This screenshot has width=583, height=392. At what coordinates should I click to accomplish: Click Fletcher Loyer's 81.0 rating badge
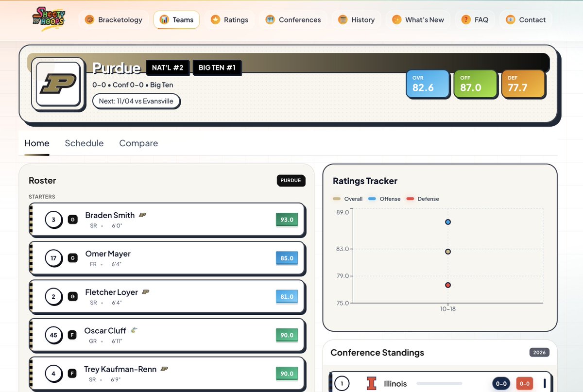click(287, 297)
